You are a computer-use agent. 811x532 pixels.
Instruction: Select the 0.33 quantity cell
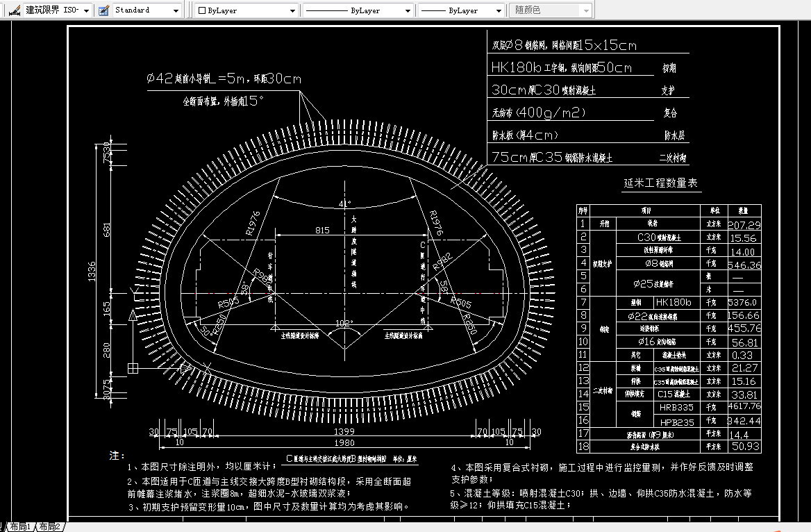pos(744,355)
